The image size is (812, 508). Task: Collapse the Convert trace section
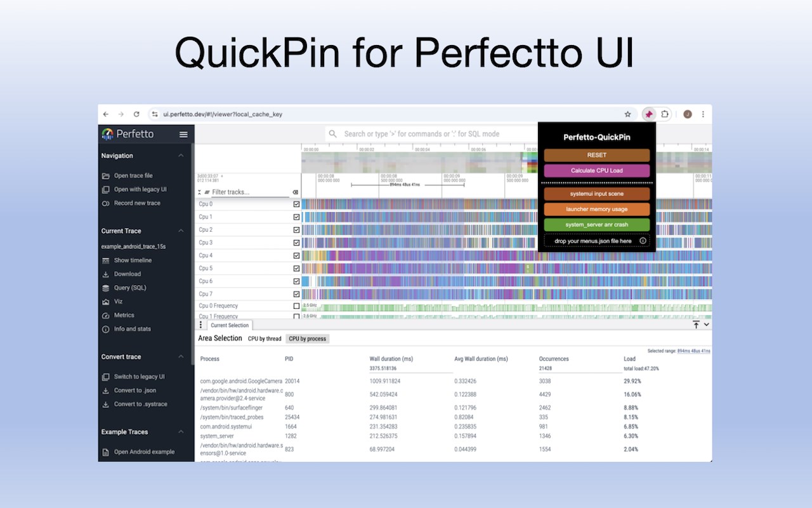[x=181, y=357]
